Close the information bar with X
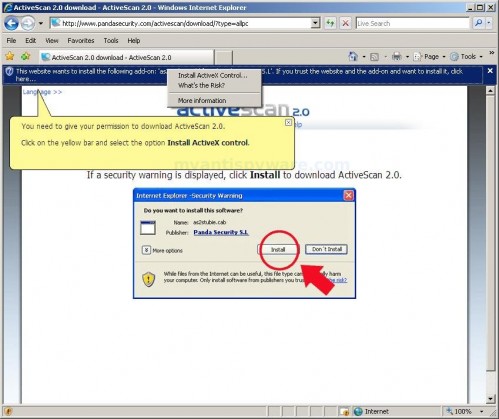Screen dimensions: 499x419 pyautogui.click(x=490, y=71)
